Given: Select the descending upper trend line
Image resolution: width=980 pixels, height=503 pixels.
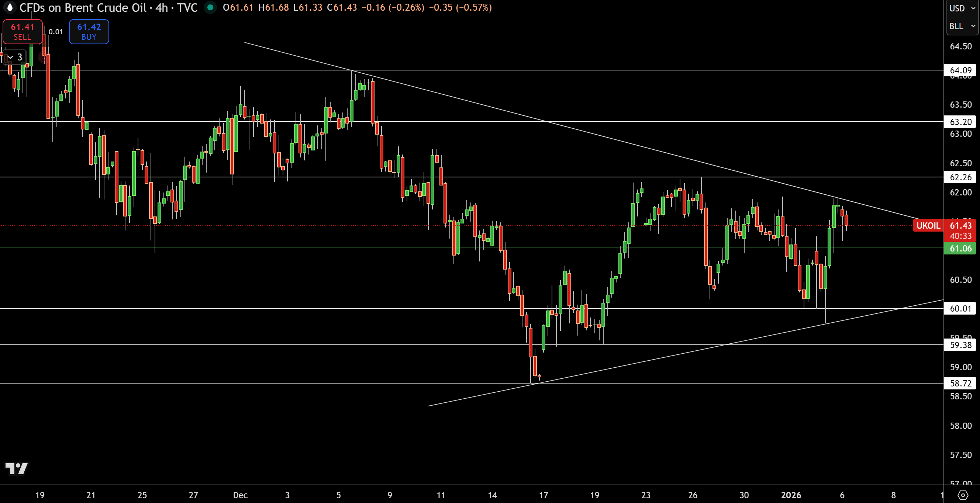Looking at the screenshot, I should 582,131.
